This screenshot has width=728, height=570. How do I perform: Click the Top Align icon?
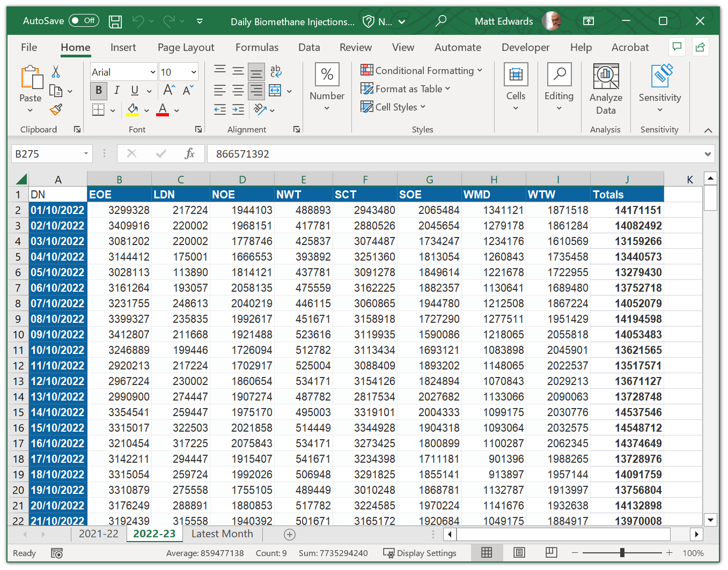pyautogui.click(x=220, y=70)
